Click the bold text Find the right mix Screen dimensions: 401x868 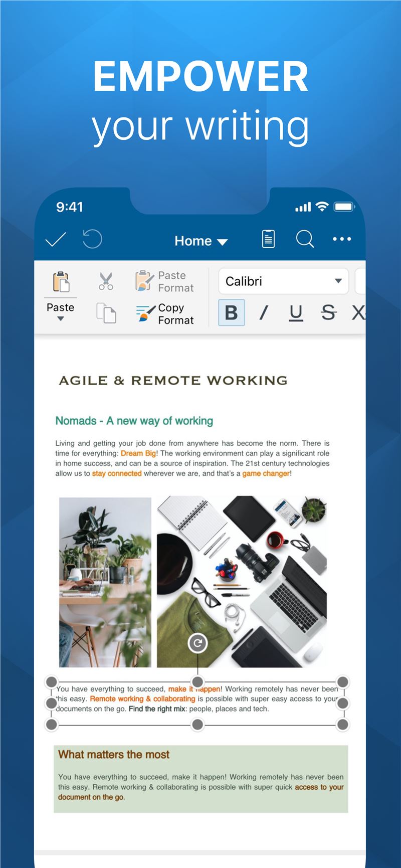[156, 709]
